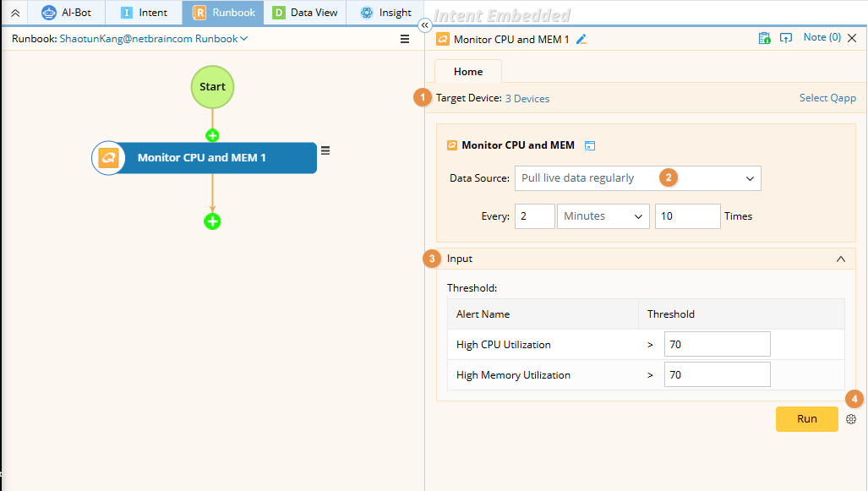Screen dimensions: 868x491
Task: Click the Start node
Action: (213, 87)
